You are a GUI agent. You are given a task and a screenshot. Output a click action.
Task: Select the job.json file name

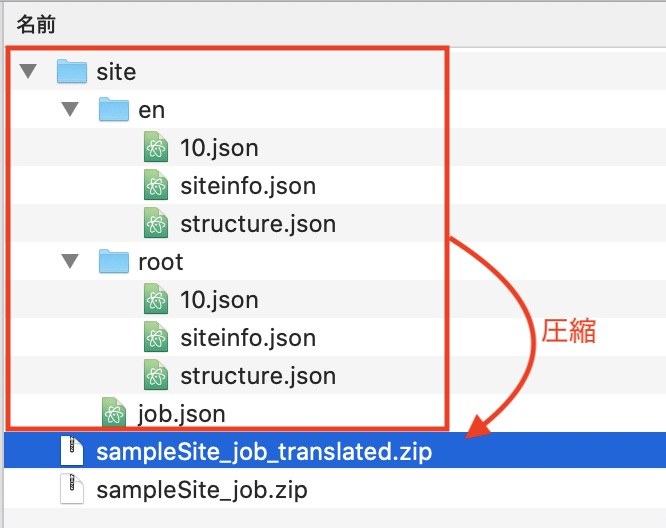181,414
